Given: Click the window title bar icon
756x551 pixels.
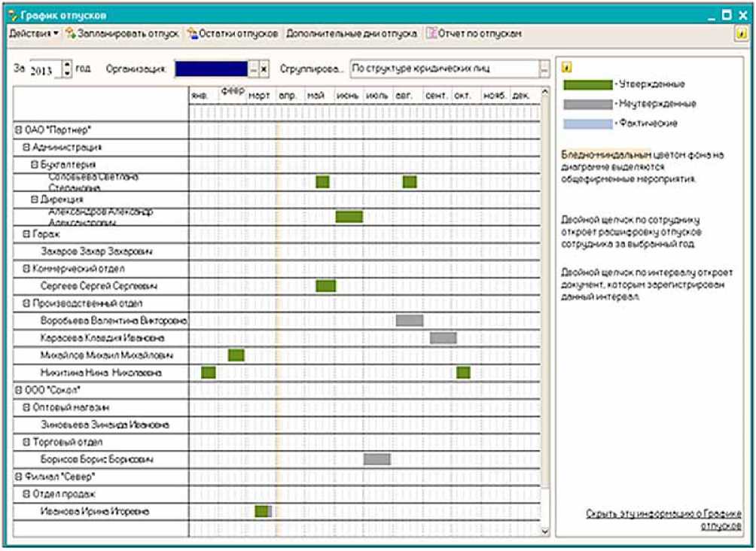Looking at the screenshot, I should (x=13, y=15).
